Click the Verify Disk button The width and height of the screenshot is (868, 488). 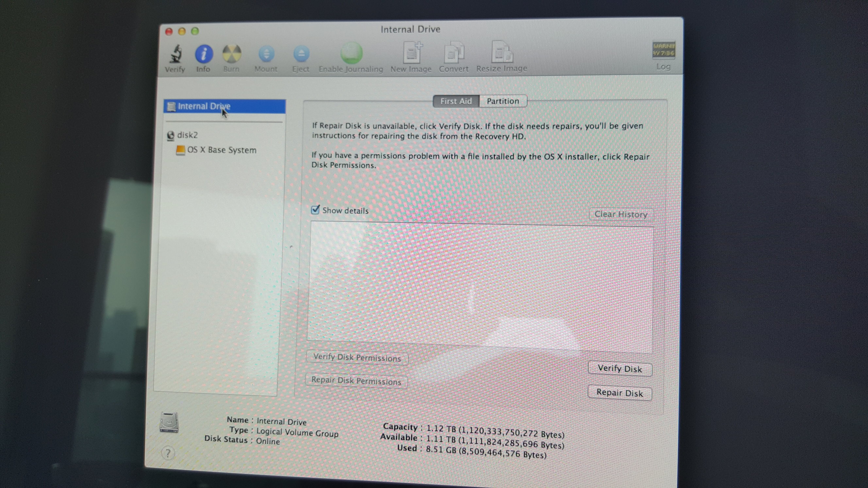[x=620, y=368]
